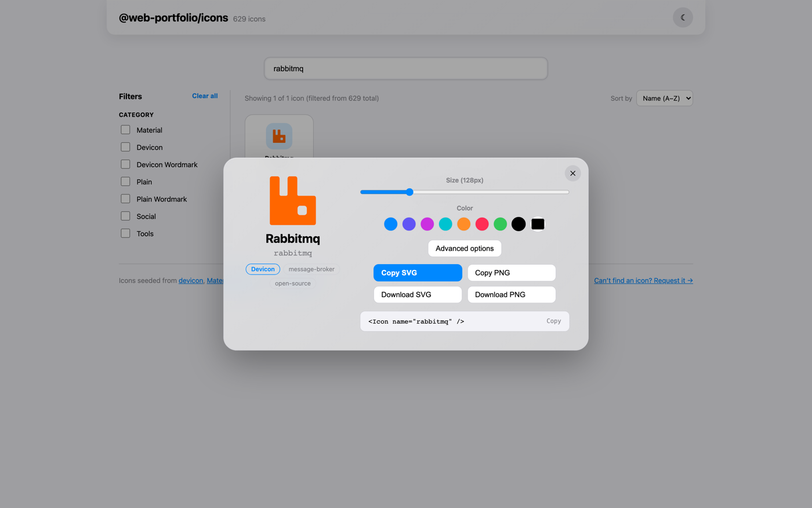Tick the Plain category checkbox
This screenshot has height=508, width=812.
coord(125,181)
